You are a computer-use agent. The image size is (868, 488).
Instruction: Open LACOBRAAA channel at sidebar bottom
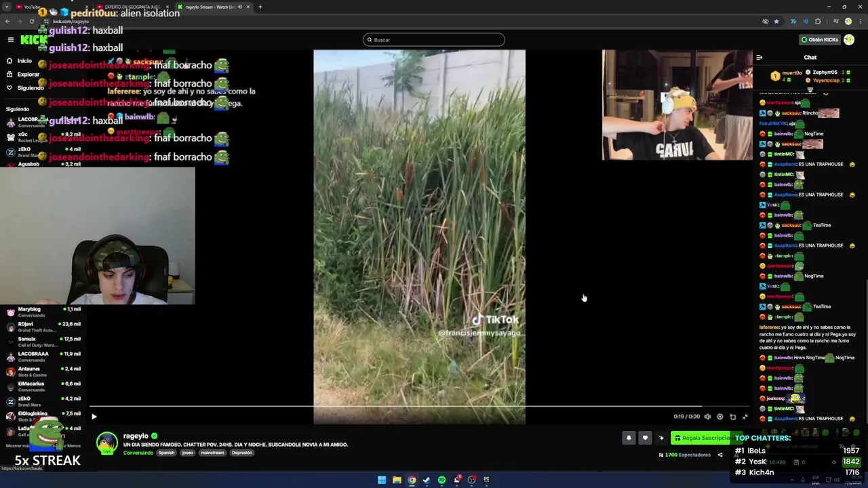(x=42, y=357)
